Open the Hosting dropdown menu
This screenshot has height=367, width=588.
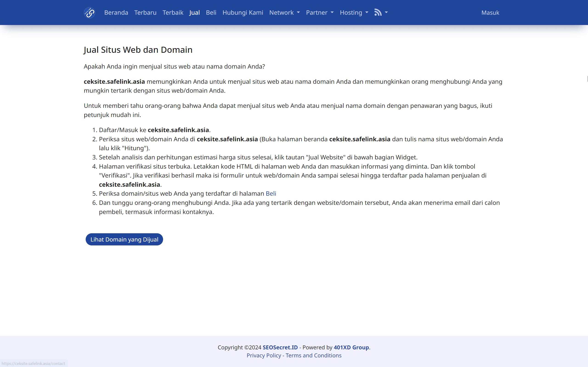point(354,12)
